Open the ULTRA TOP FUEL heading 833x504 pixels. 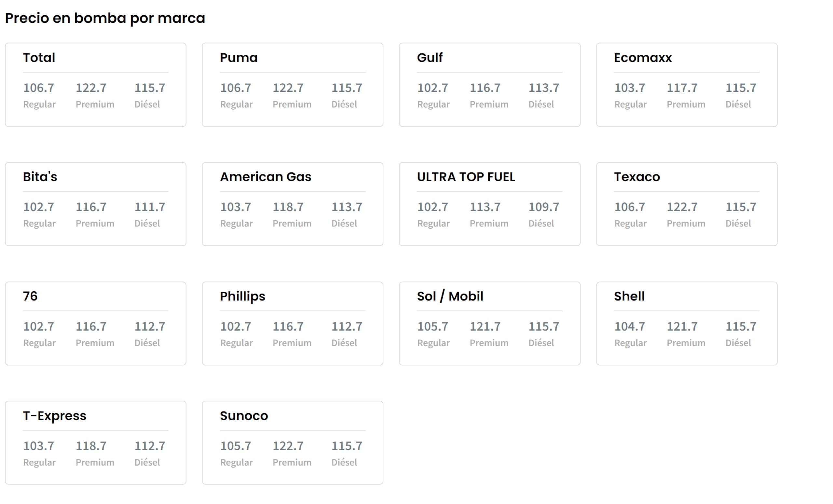point(466,177)
